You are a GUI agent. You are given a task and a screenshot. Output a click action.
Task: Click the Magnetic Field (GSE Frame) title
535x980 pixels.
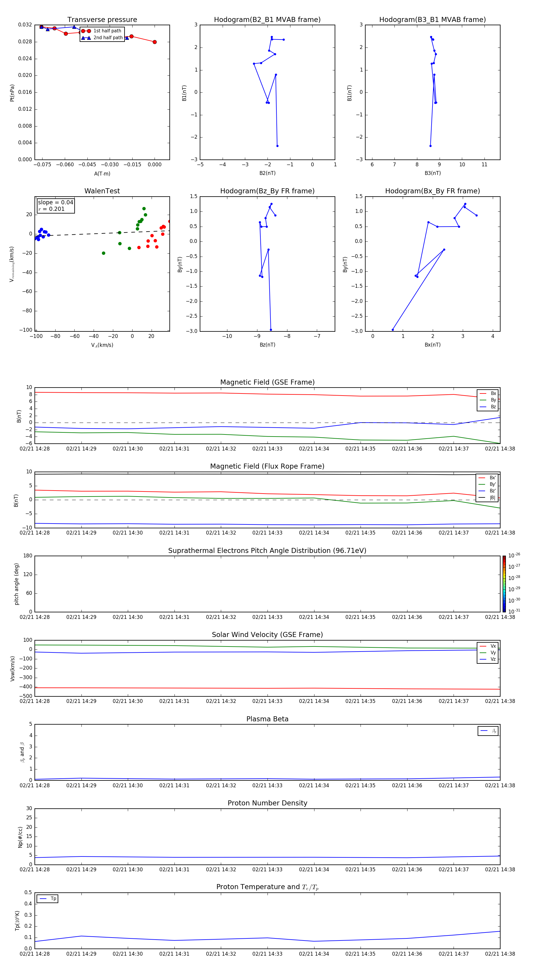tap(267, 382)
